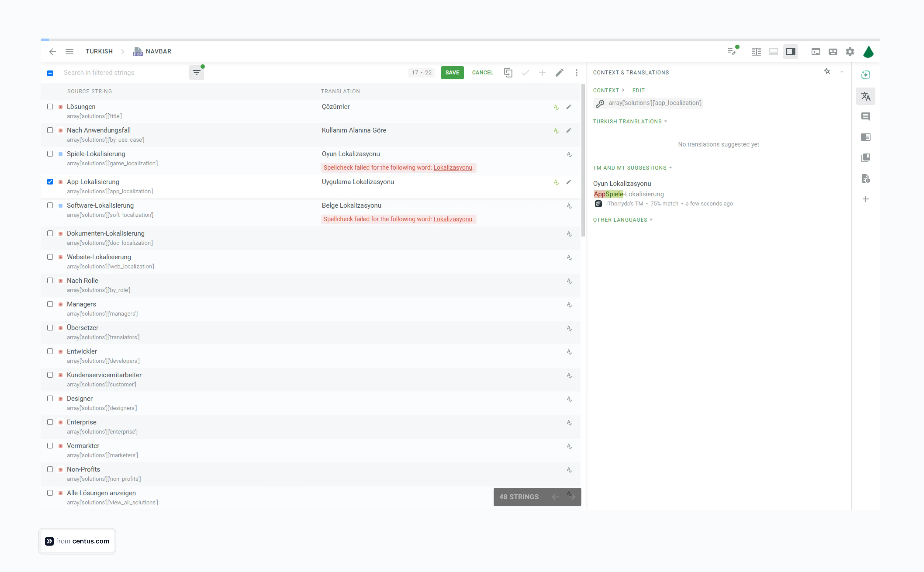Open the console icon in top toolbar
This screenshot has width=924, height=572.
[816, 51]
